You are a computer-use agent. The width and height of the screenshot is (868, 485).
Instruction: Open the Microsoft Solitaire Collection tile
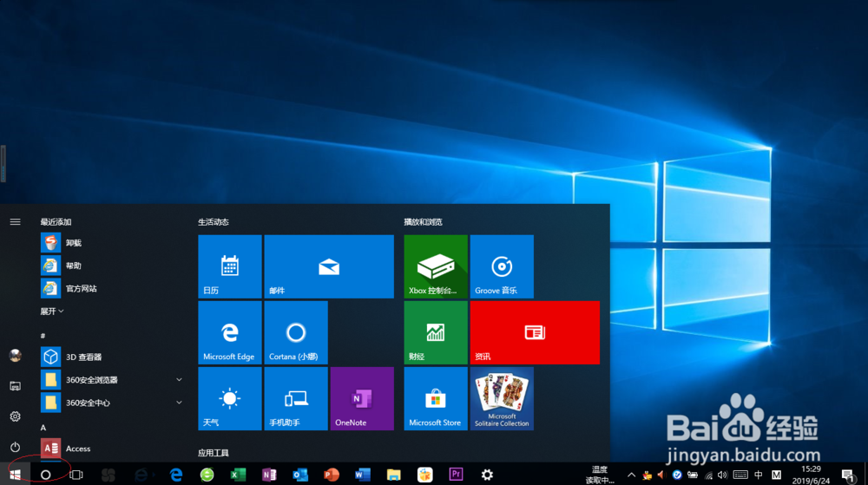coord(502,399)
